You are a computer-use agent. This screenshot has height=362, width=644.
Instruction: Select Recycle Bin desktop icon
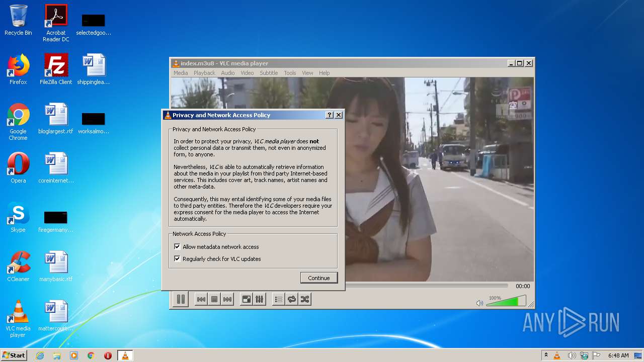18,20
